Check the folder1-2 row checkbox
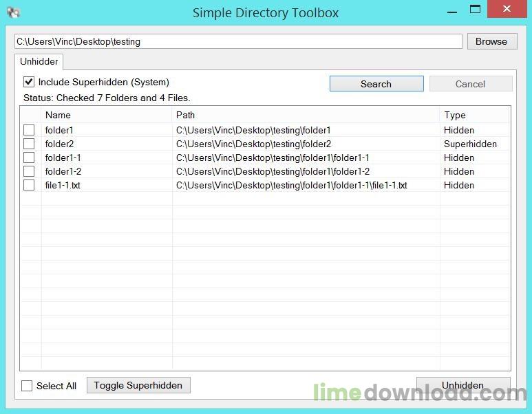The image size is (532, 414). [29, 171]
